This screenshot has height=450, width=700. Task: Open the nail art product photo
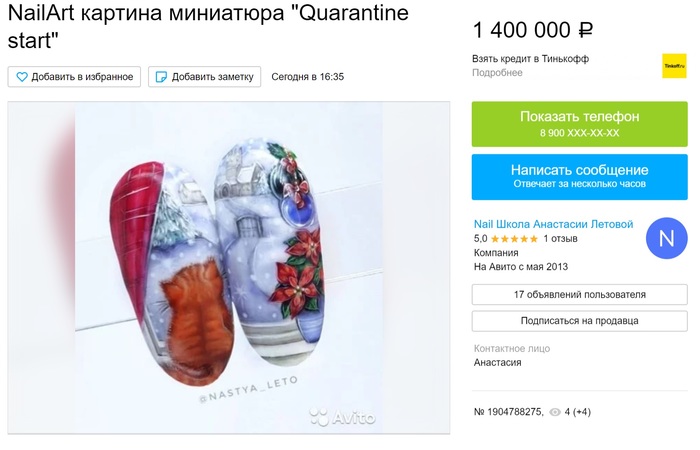tap(229, 267)
